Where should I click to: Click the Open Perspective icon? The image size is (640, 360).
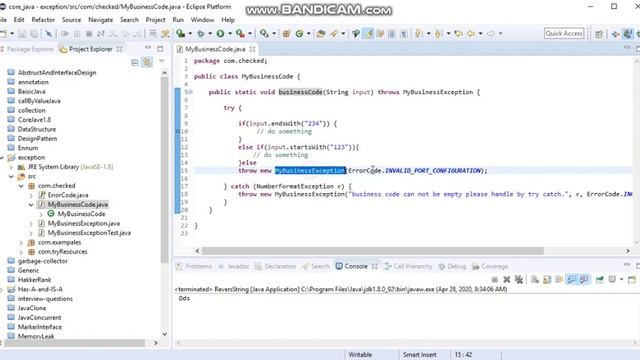(x=599, y=34)
